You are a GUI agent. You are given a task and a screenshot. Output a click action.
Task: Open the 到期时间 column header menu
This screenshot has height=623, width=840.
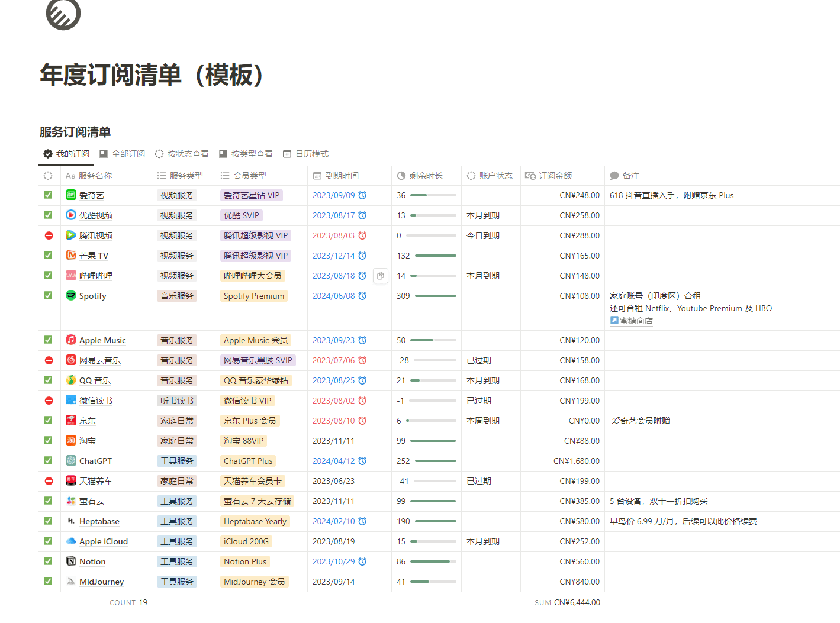(x=349, y=176)
